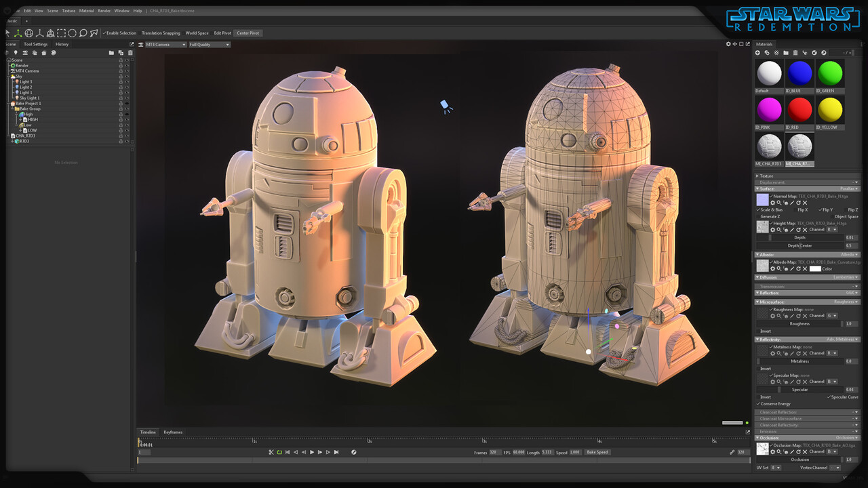Select the translate gizmo tool
The height and width of the screenshot is (488, 868).
[18, 33]
